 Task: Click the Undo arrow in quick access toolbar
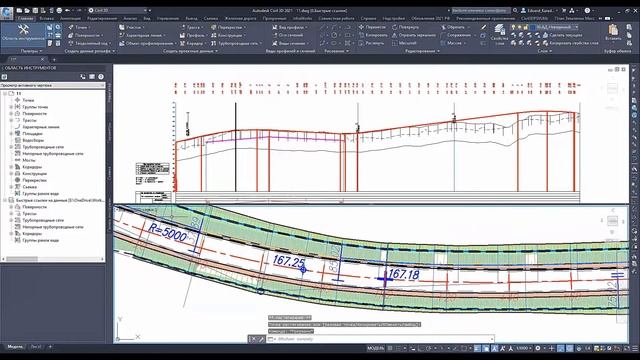[67, 10]
